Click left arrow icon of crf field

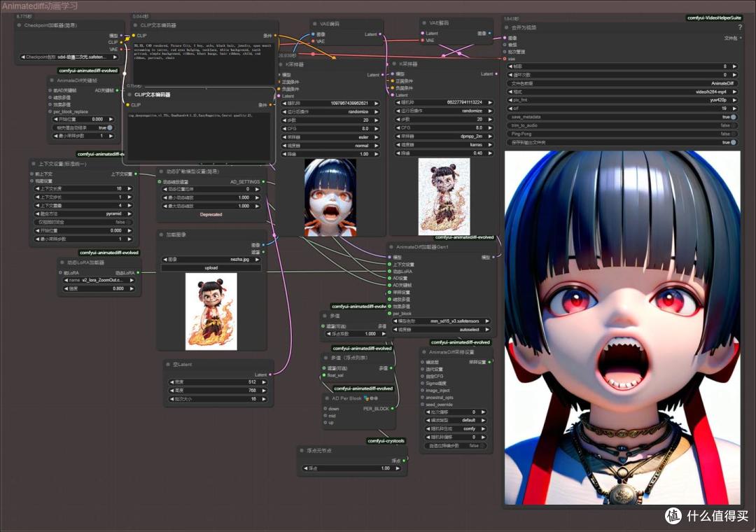click(510, 108)
